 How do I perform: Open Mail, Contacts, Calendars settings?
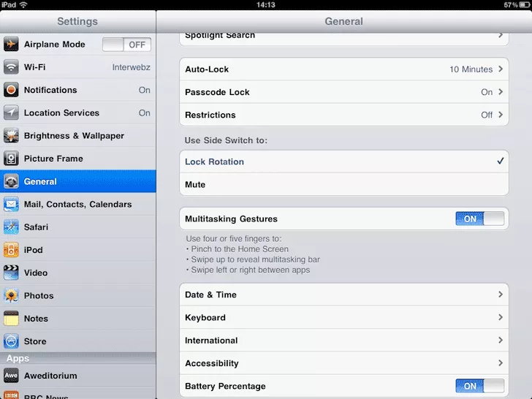click(77, 205)
